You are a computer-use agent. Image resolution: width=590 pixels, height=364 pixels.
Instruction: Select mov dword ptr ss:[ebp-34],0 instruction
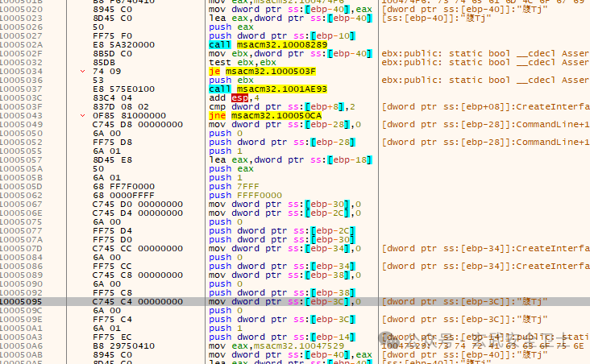[285, 249]
